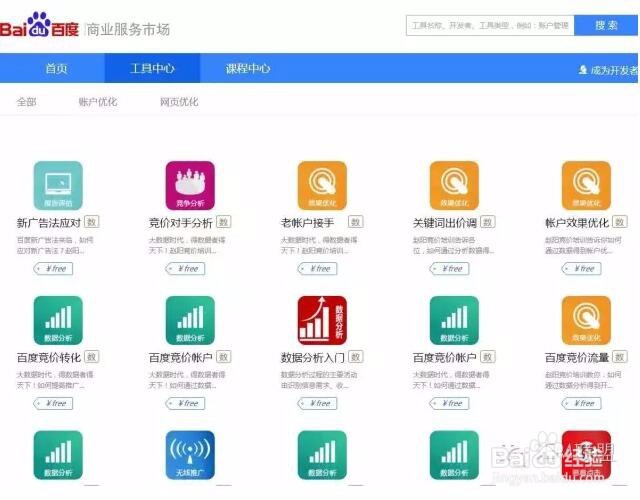Viewport: 640px width, 500px height.
Task: Click the 数 badge beside 竞价对手分析
Action: 224,222
